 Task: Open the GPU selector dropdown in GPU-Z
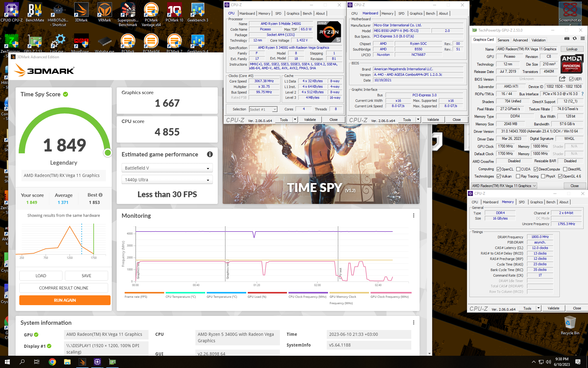pos(504,186)
